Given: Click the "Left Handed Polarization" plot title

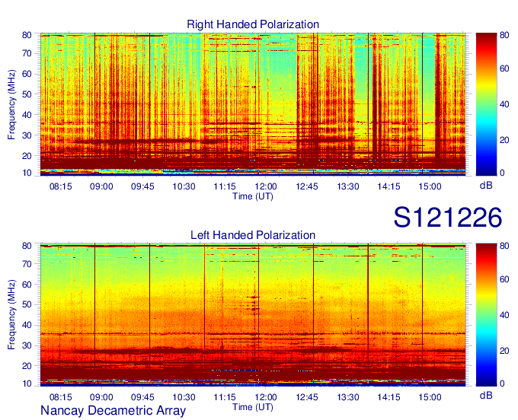Looking at the screenshot, I should [x=253, y=235].
